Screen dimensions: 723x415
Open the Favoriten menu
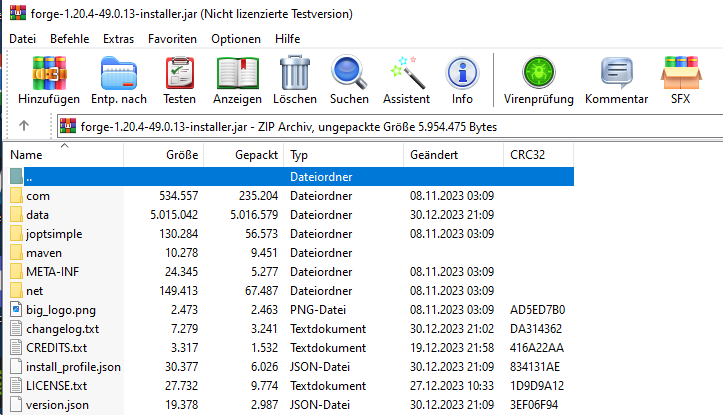[x=172, y=39]
